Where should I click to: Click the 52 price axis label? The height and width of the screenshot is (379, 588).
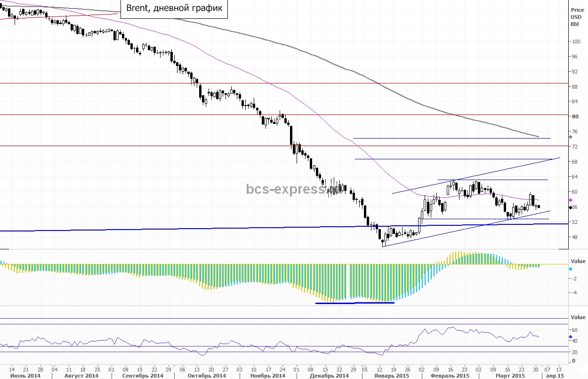pos(574,222)
